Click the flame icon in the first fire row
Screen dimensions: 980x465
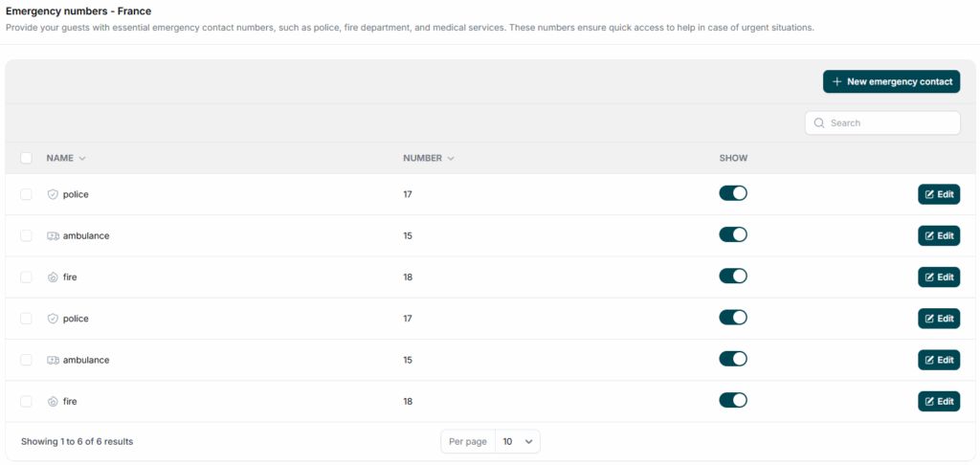coord(53,277)
